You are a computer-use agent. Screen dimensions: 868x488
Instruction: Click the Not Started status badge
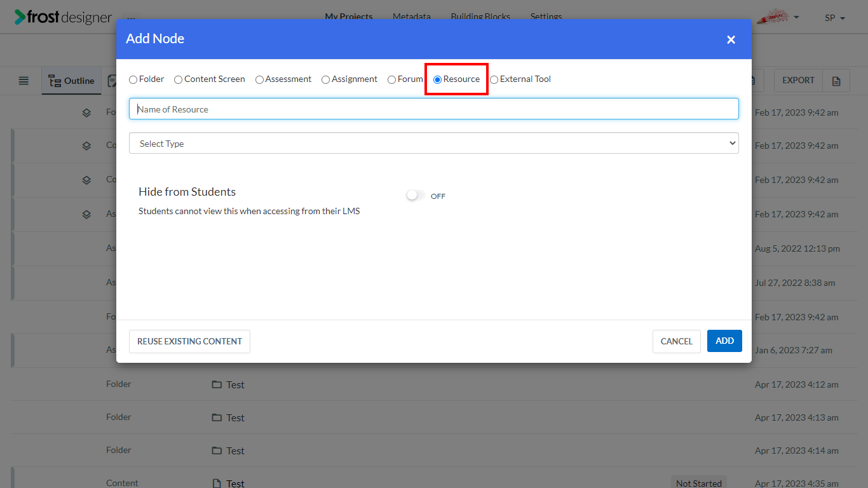point(698,482)
